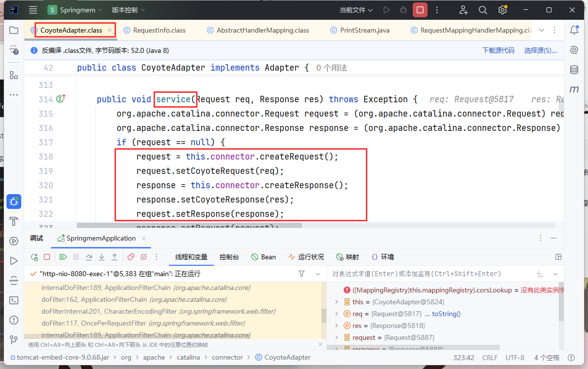Click the 下载源代码 link

click(498, 50)
